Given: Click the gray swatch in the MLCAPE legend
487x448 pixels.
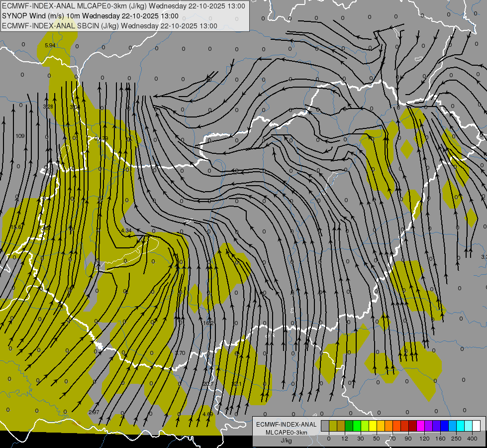Looking at the screenshot, I should (x=325, y=426).
